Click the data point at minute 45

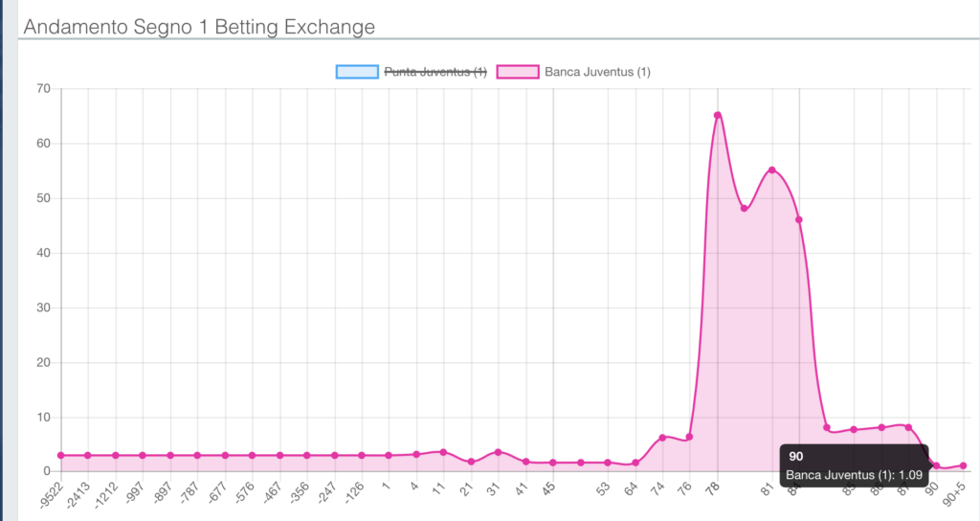pyautogui.click(x=553, y=463)
